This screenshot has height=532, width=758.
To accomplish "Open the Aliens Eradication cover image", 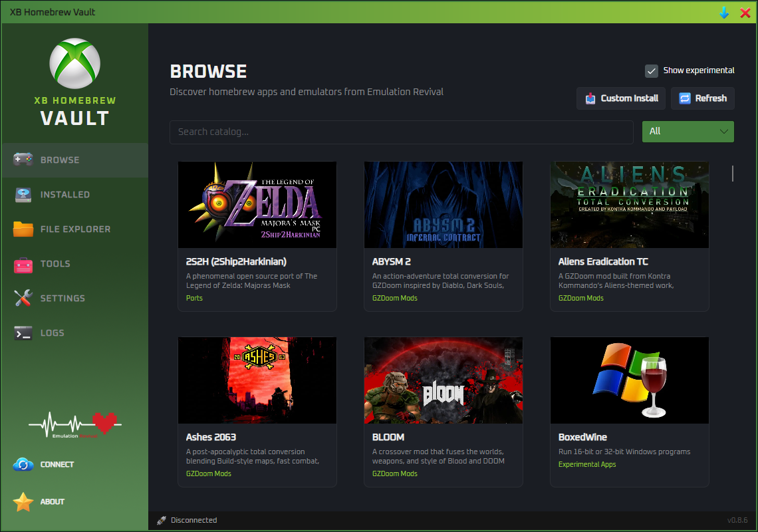I will [630, 205].
